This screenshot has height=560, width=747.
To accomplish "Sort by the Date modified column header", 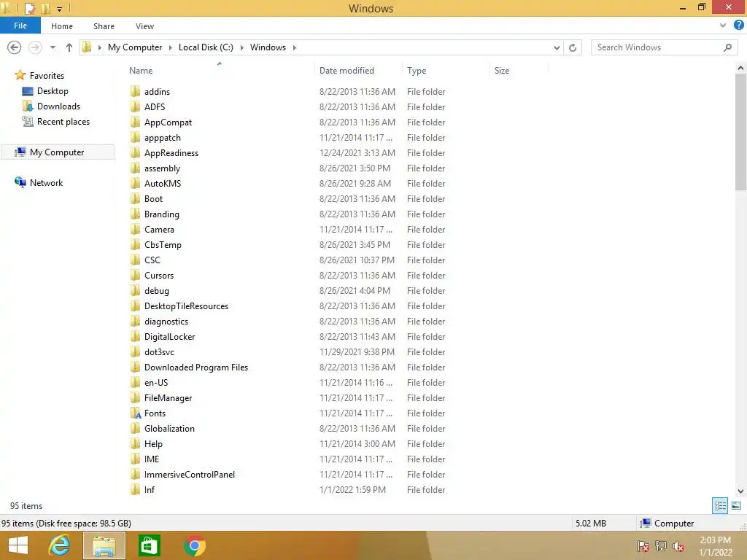I will tap(347, 71).
